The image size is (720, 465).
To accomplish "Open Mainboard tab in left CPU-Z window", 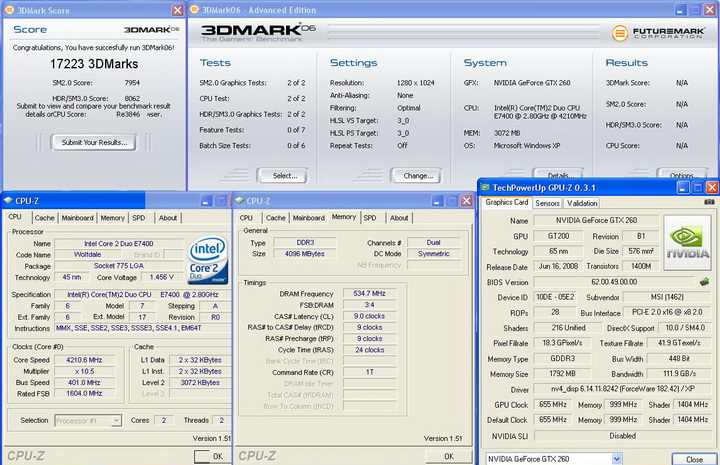I will (78, 218).
